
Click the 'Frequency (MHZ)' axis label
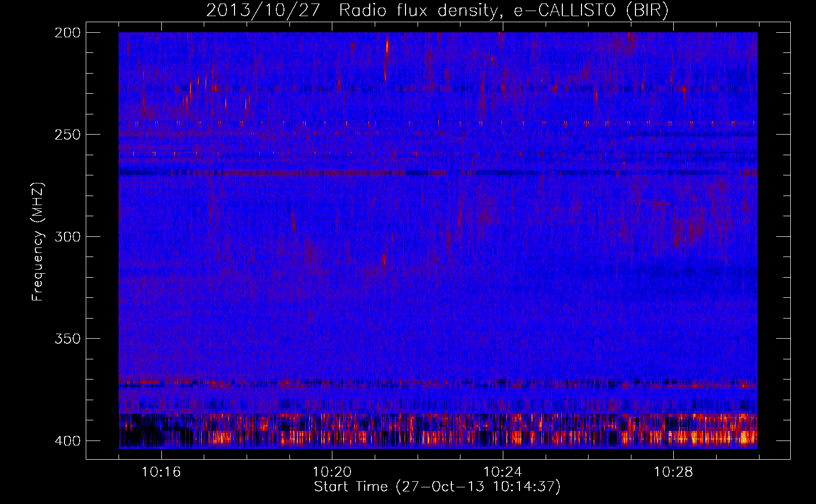coord(38,241)
